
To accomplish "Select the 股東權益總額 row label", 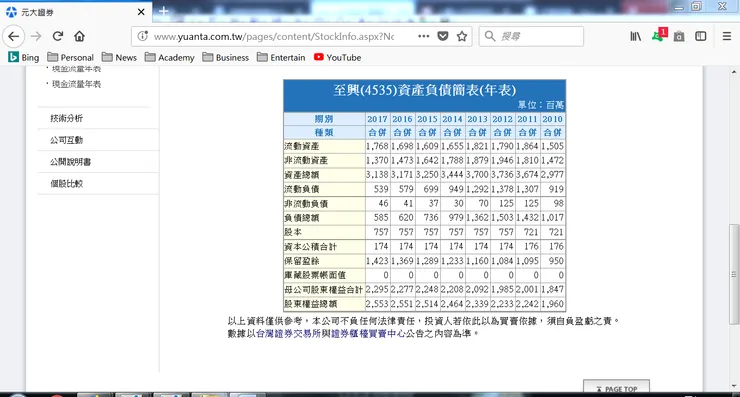I will pyautogui.click(x=311, y=304).
